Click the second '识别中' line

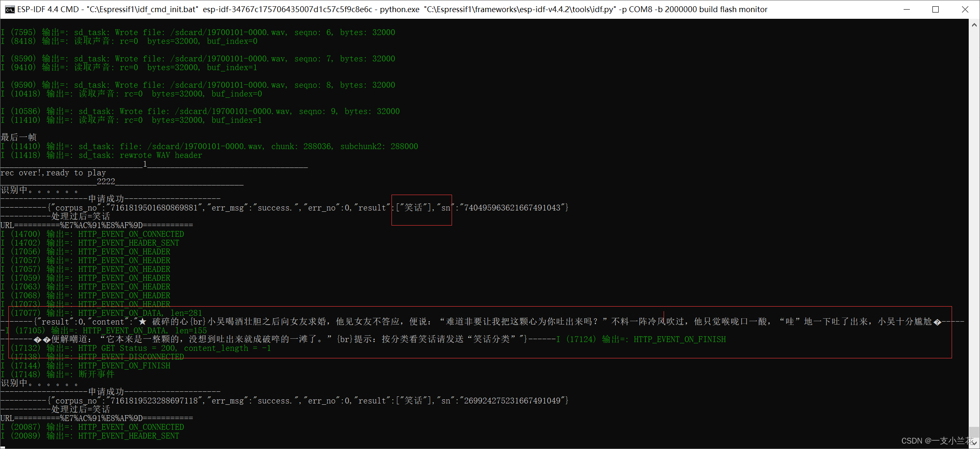point(40,383)
